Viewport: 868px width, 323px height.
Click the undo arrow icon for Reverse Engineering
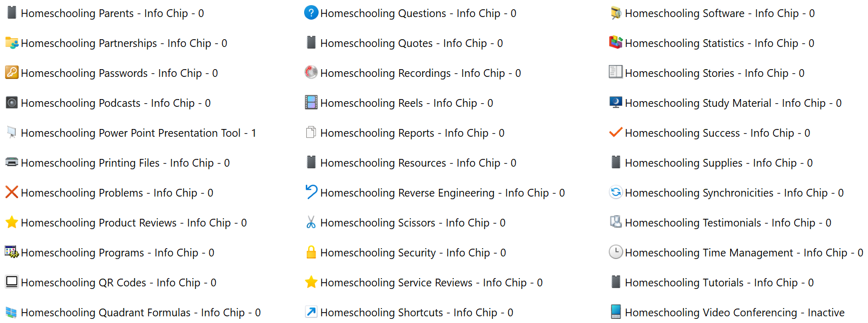click(x=311, y=192)
